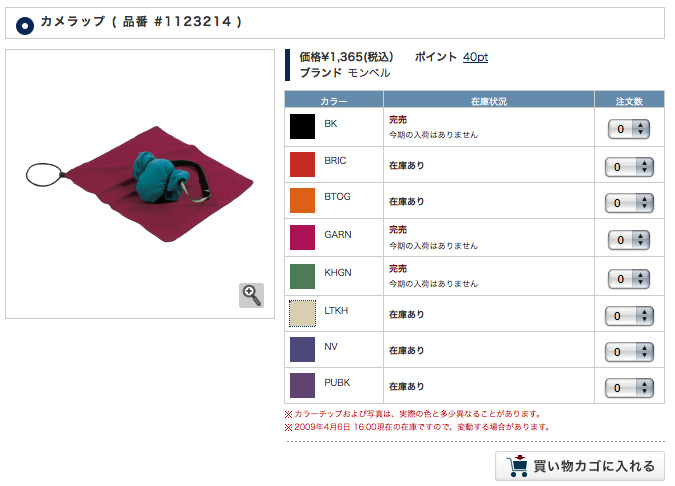Select the GARN magenta swatch
This screenshot has height=486, width=675.
point(302,237)
